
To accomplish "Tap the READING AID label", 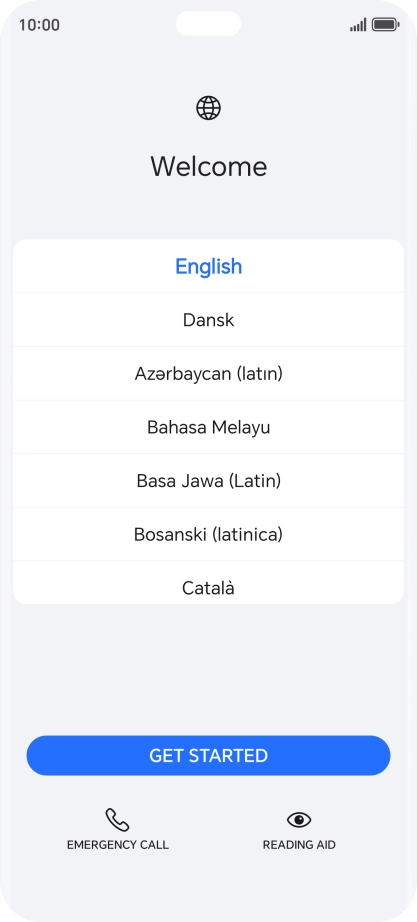I will pyautogui.click(x=299, y=845).
